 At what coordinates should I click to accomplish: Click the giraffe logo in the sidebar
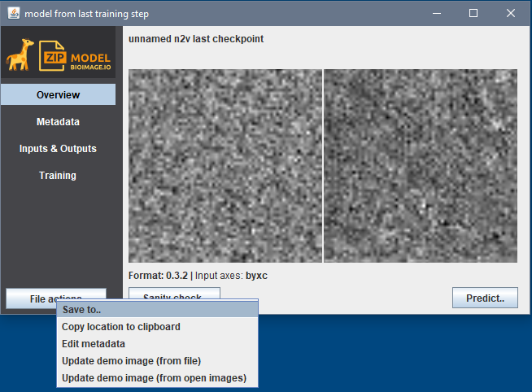click(x=20, y=55)
